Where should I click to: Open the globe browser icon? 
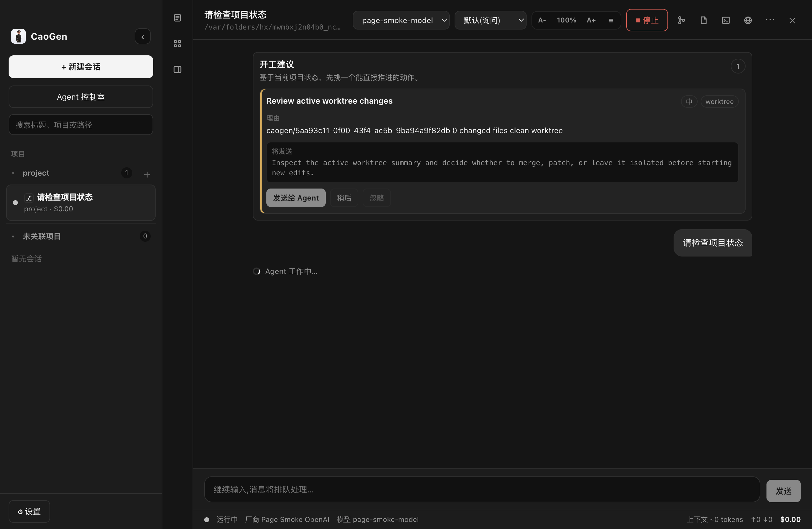(x=748, y=21)
